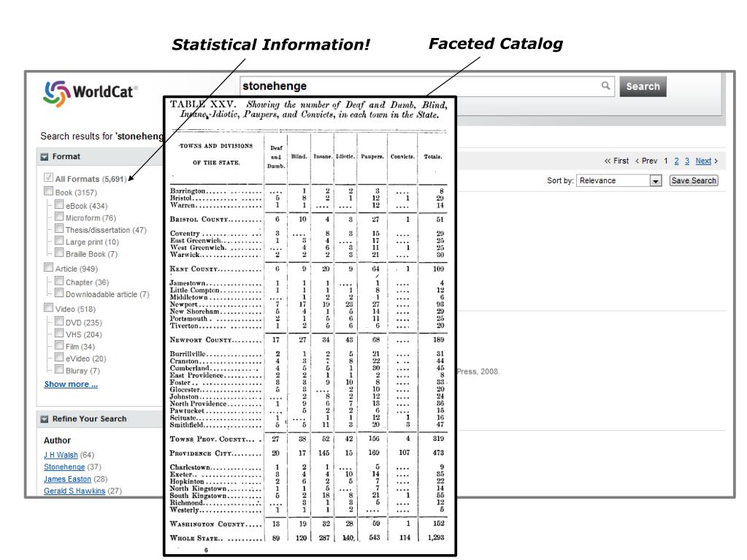Filter by author Gerald S Hawkins

click(x=74, y=491)
